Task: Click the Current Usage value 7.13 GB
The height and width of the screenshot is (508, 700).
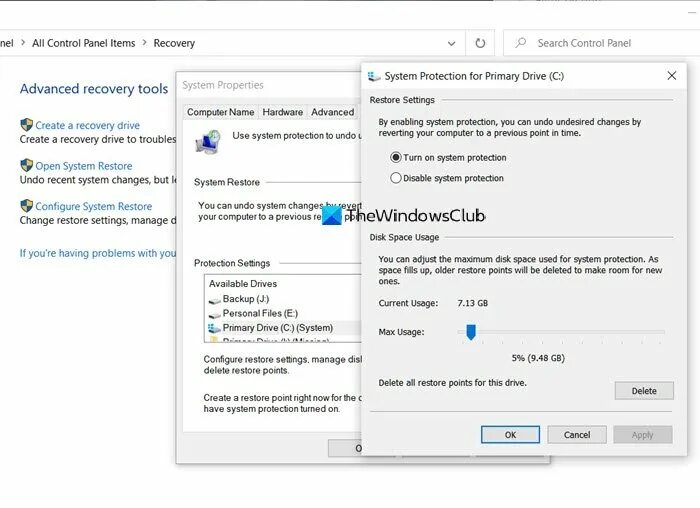Action: (x=472, y=304)
